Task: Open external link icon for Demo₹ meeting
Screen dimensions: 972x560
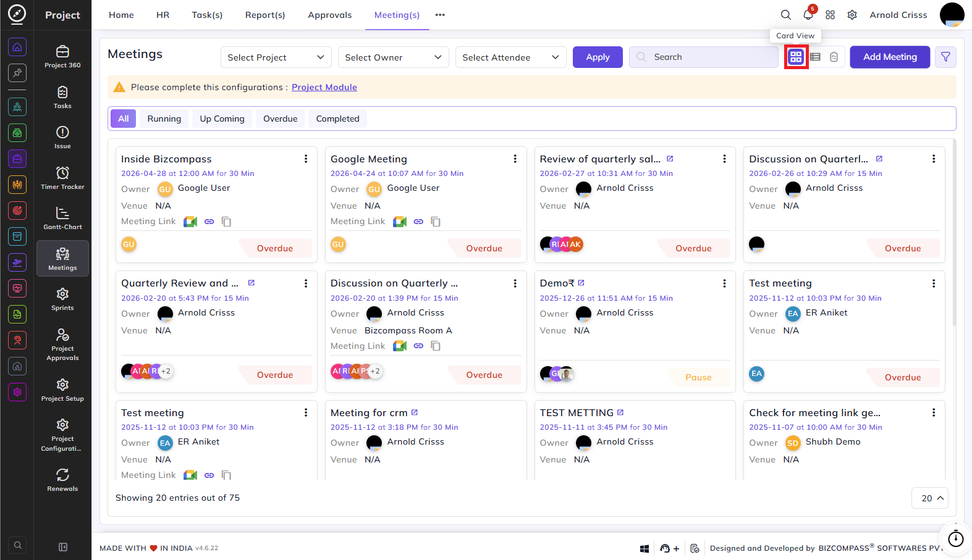Action: (x=581, y=283)
